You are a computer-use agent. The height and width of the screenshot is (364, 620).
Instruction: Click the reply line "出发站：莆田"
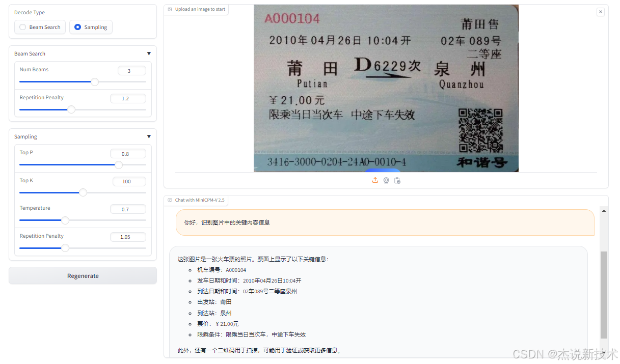tap(214, 302)
